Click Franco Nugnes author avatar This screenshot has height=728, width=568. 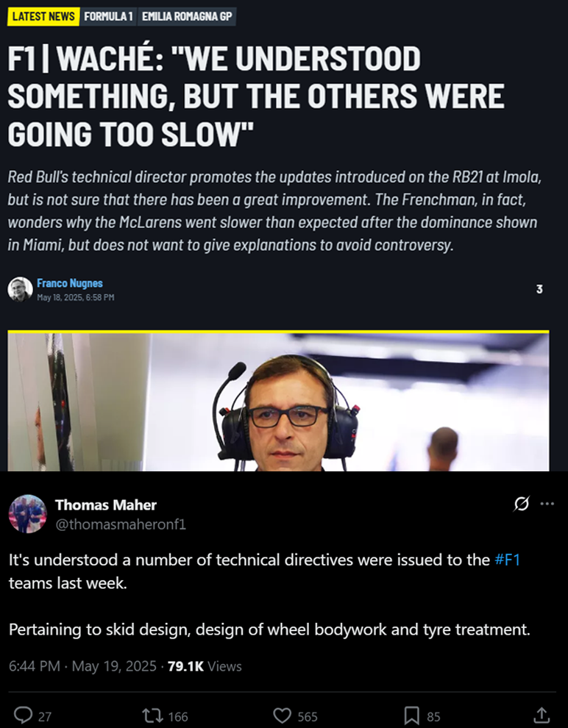(x=20, y=289)
